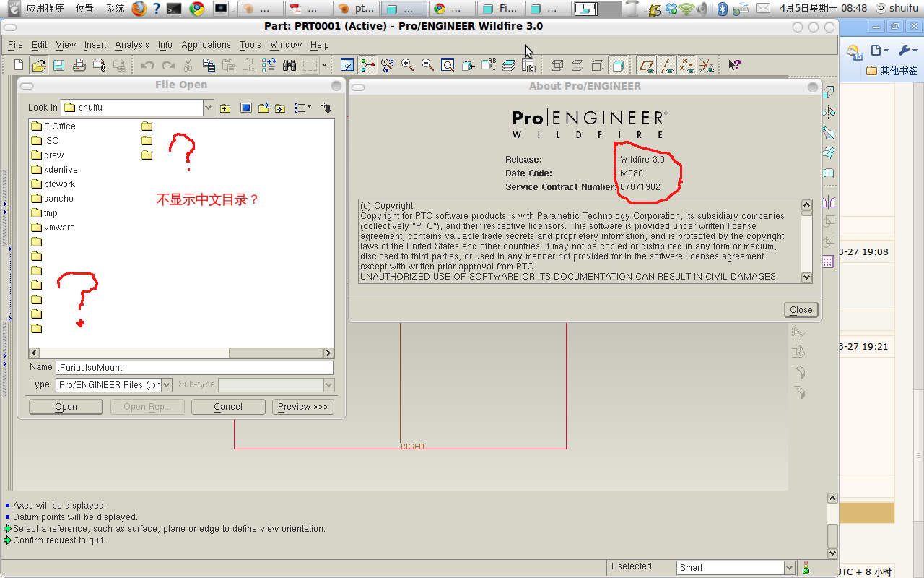The width and height of the screenshot is (924, 578).
Task: Open the select box toolbar dropdown arrow
Action: [x=325, y=65]
